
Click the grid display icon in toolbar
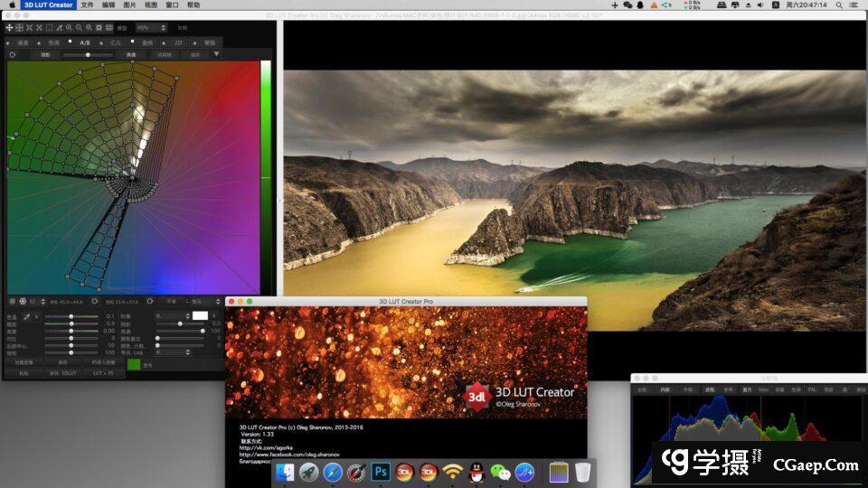(109, 28)
